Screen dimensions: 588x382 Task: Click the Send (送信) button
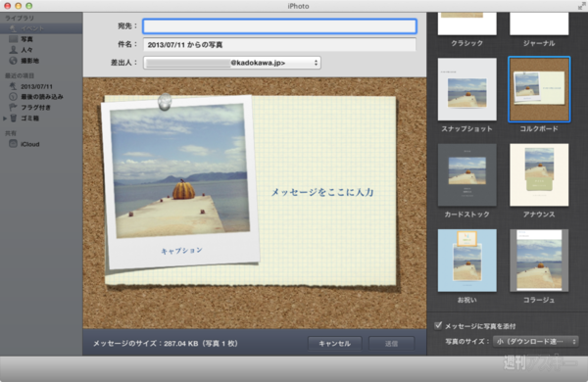(x=391, y=344)
